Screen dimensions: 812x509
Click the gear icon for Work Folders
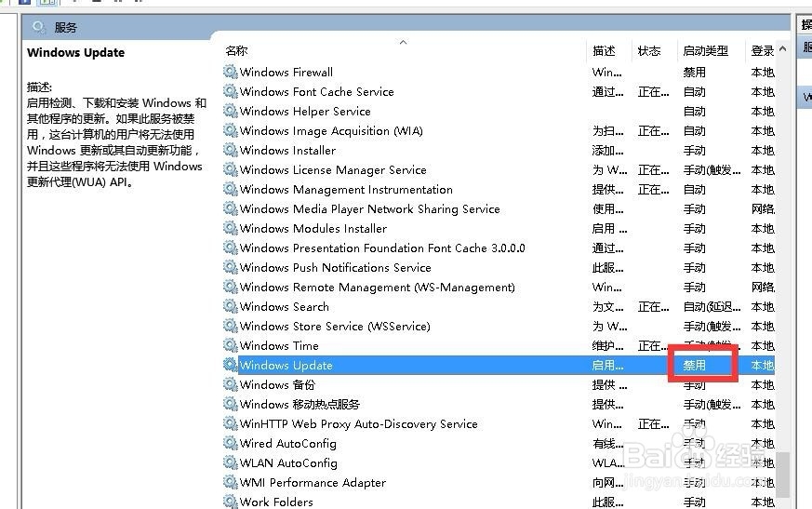(231, 502)
